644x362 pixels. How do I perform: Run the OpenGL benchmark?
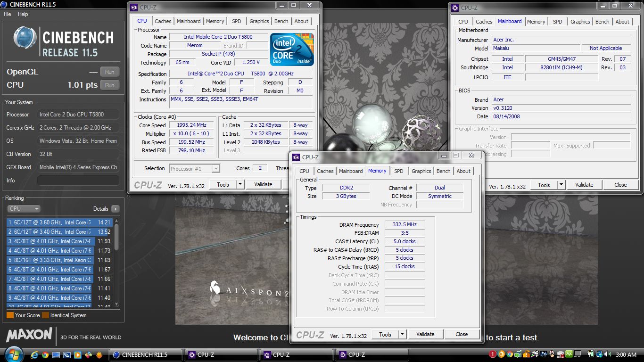(x=109, y=72)
